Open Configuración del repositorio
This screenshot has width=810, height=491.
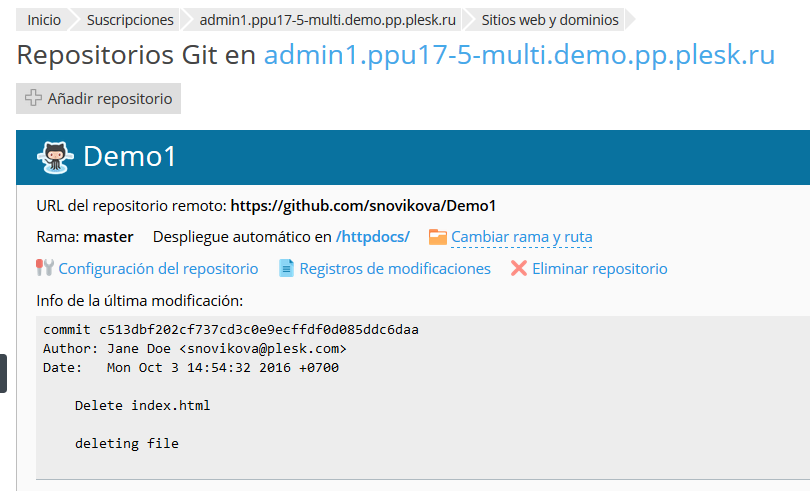click(x=158, y=268)
